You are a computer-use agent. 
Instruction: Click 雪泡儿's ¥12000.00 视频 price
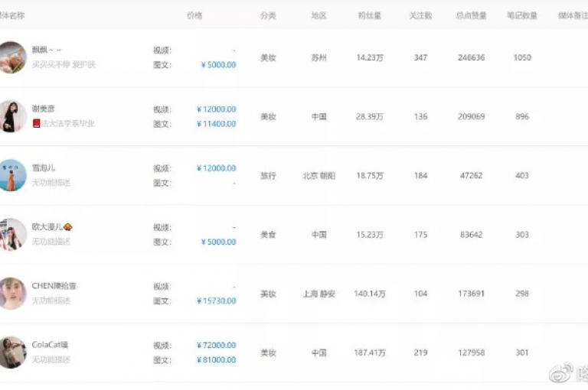(217, 168)
